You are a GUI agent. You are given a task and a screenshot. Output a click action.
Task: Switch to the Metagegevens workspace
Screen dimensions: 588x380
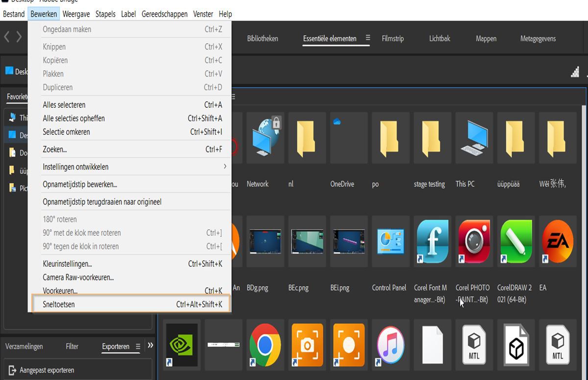click(538, 38)
